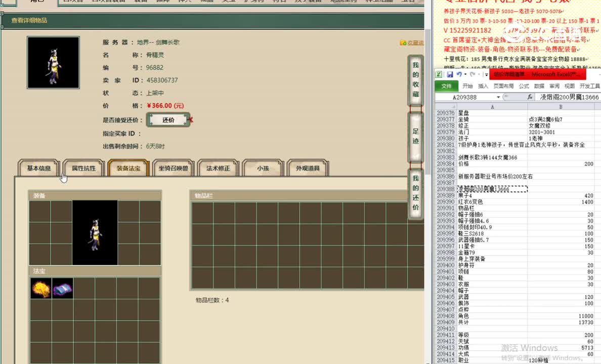601x364 pixels.
Task: Open the 基本信息 tab
Action: [x=39, y=168]
